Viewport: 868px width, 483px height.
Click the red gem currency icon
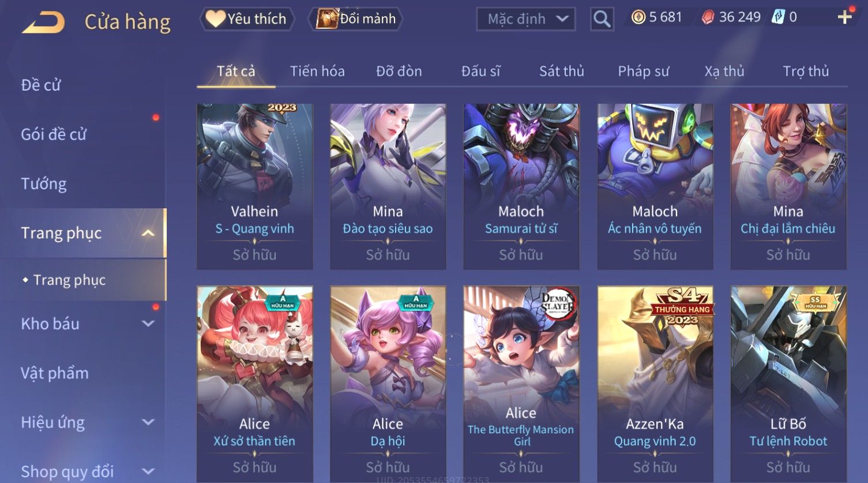click(708, 17)
